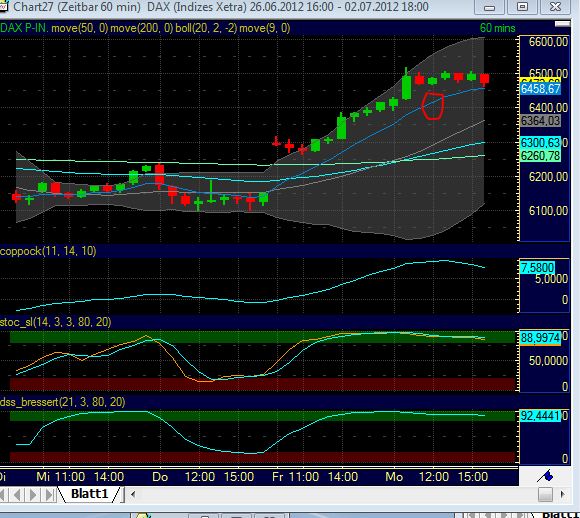Viewport: 580px width, 518px height.
Task: Click the 60 mins timeframe label
Action: click(x=498, y=28)
